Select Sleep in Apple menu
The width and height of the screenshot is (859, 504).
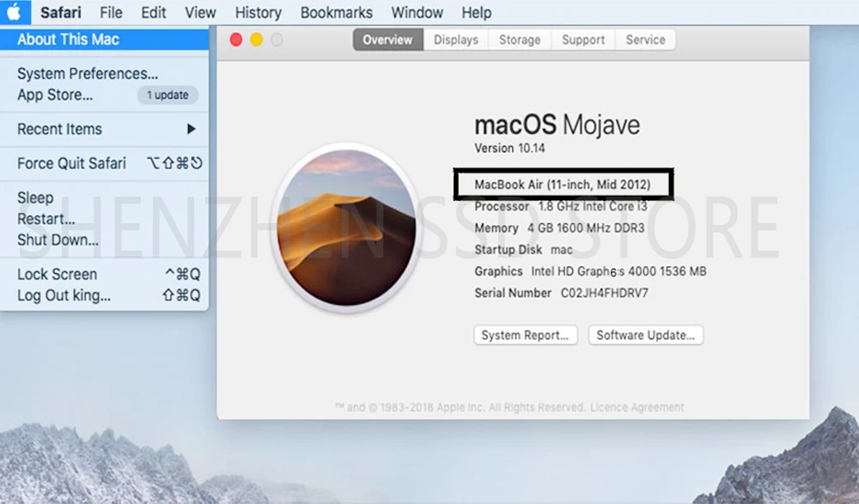tap(104, 197)
